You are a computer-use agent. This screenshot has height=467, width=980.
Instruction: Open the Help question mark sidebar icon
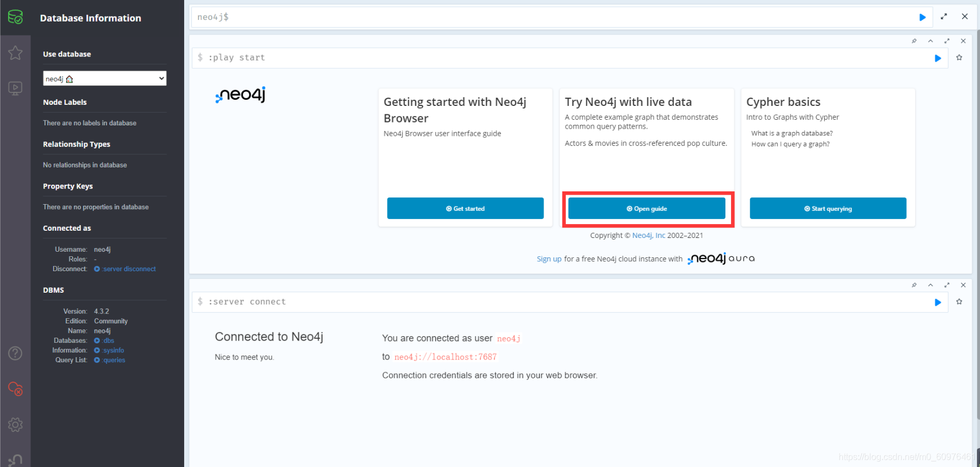(16, 353)
